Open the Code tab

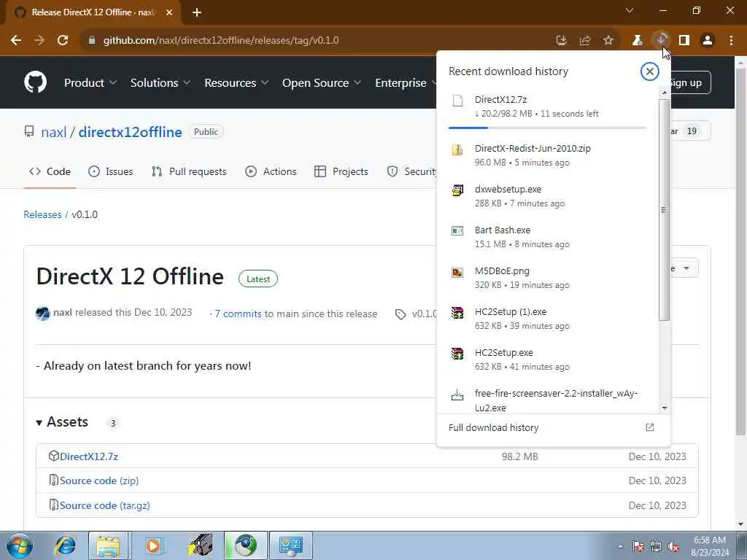50,171
